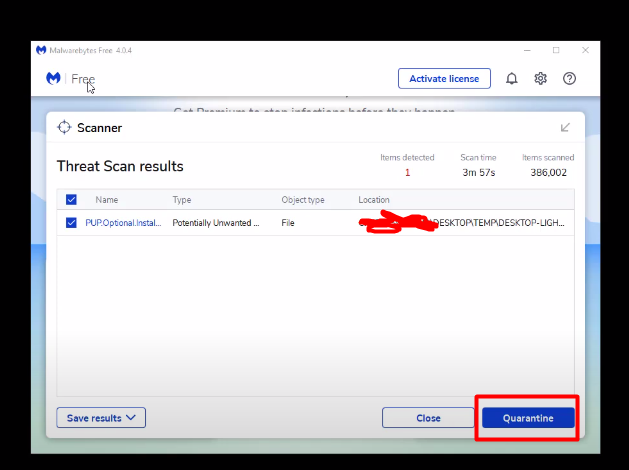
Task: Uncheck the PUP.Optional.Instal... item checkbox
Action: [x=71, y=223]
